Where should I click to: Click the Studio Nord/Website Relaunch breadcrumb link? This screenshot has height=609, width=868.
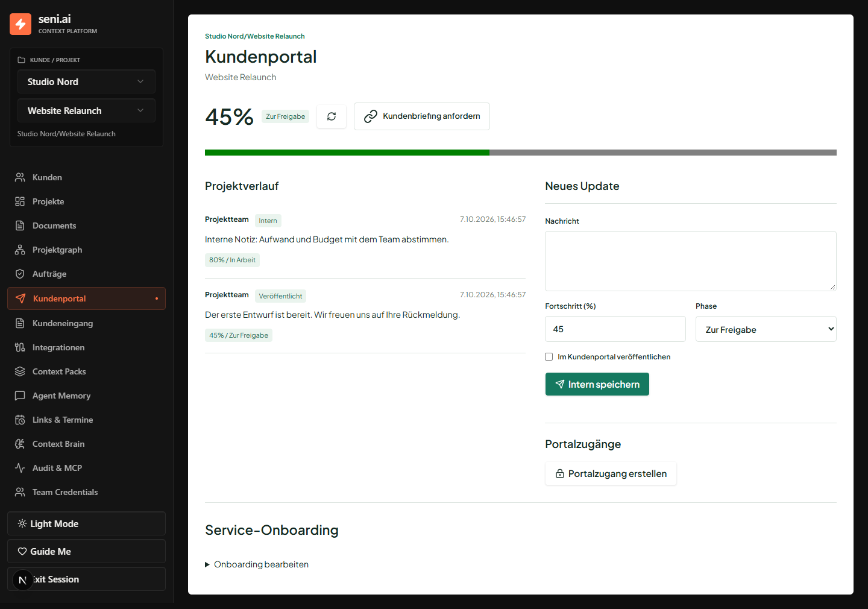[255, 36]
